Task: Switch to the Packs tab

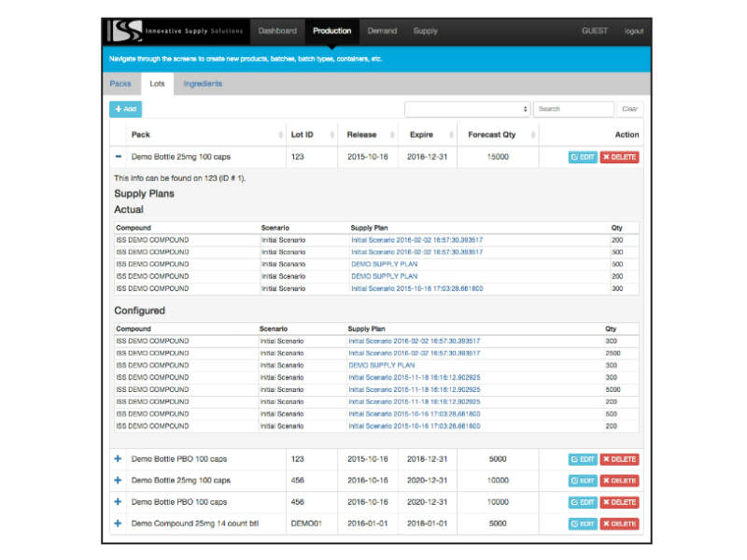Action: point(121,84)
